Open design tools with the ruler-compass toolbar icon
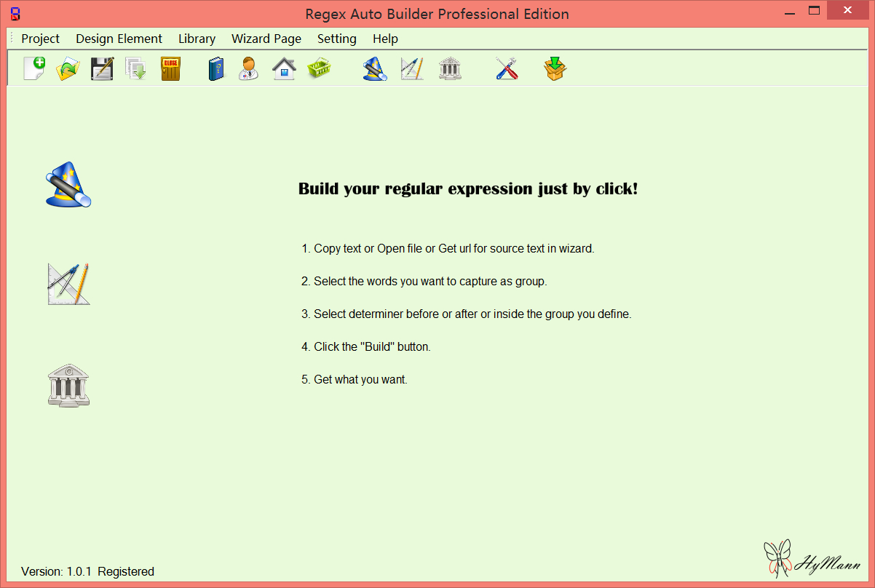875x588 pixels. (412, 69)
